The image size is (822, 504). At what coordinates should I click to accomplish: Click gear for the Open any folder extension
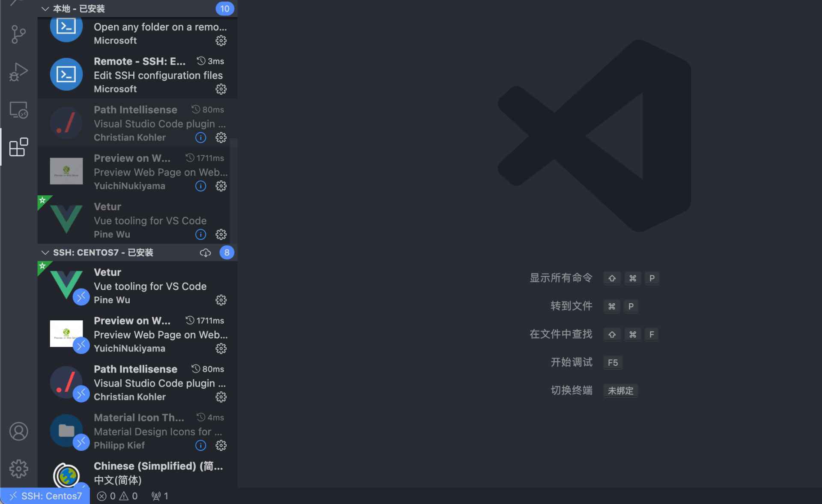[x=221, y=41]
